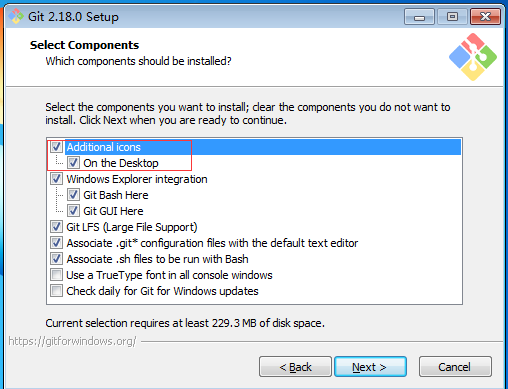Uncheck Associate .sh files with Bash
Screen dimensions: 508x389
pos(56,259)
